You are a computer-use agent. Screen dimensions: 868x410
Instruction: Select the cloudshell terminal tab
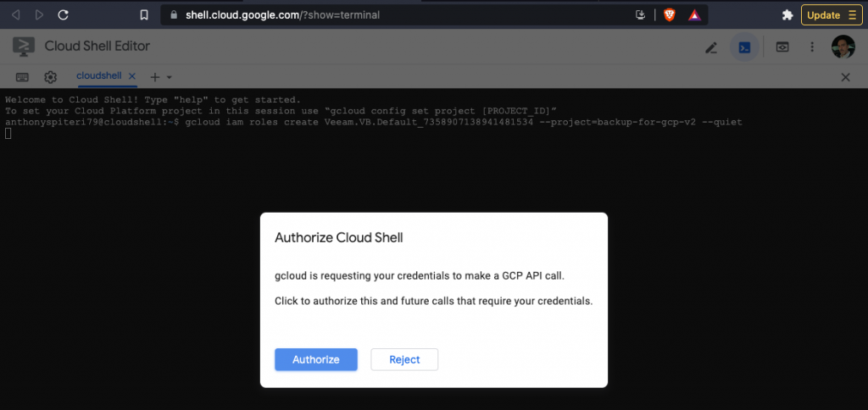[99, 76]
